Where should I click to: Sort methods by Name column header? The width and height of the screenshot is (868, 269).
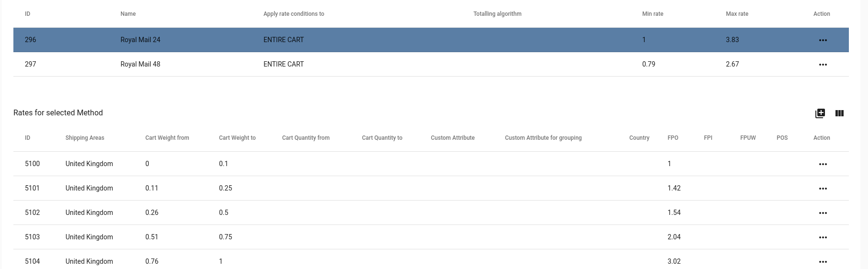(x=128, y=14)
